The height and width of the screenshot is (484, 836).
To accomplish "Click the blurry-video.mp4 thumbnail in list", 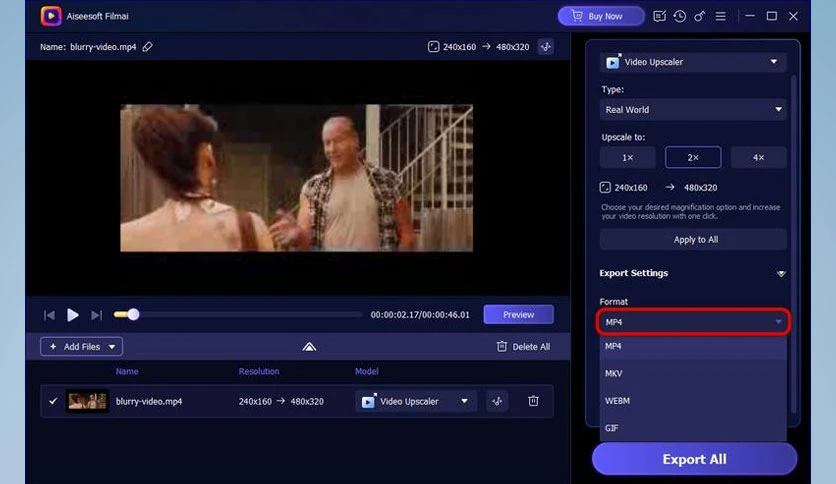I will click(x=87, y=401).
